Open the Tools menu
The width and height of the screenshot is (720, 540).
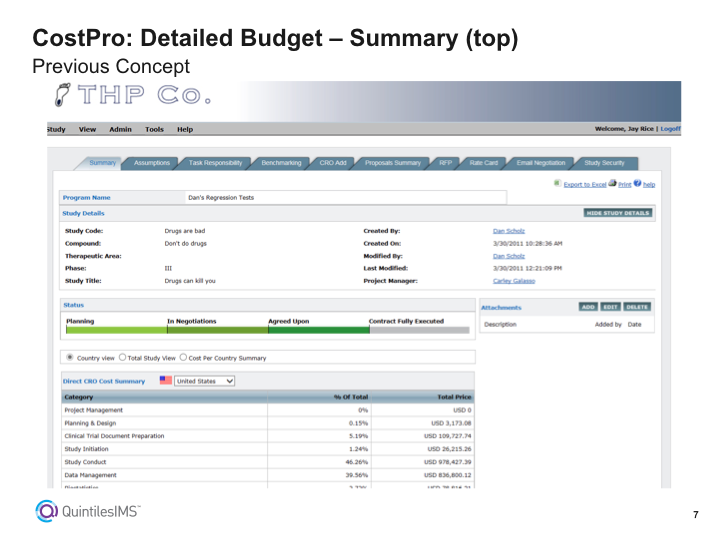pos(154,129)
